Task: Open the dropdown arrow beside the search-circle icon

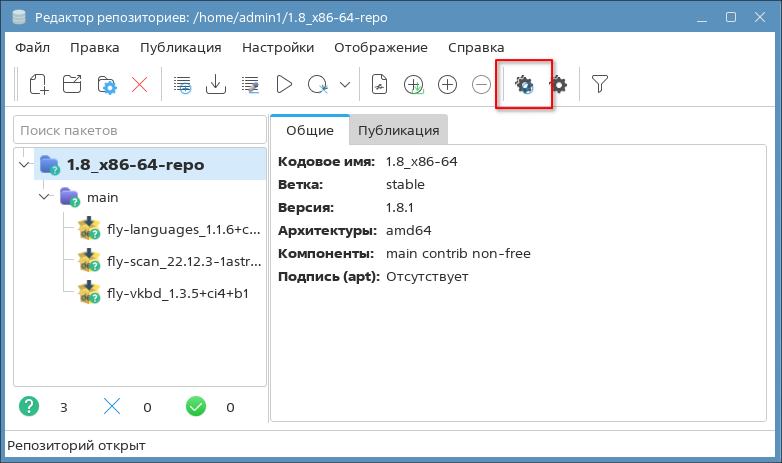Action: (345, 85)
